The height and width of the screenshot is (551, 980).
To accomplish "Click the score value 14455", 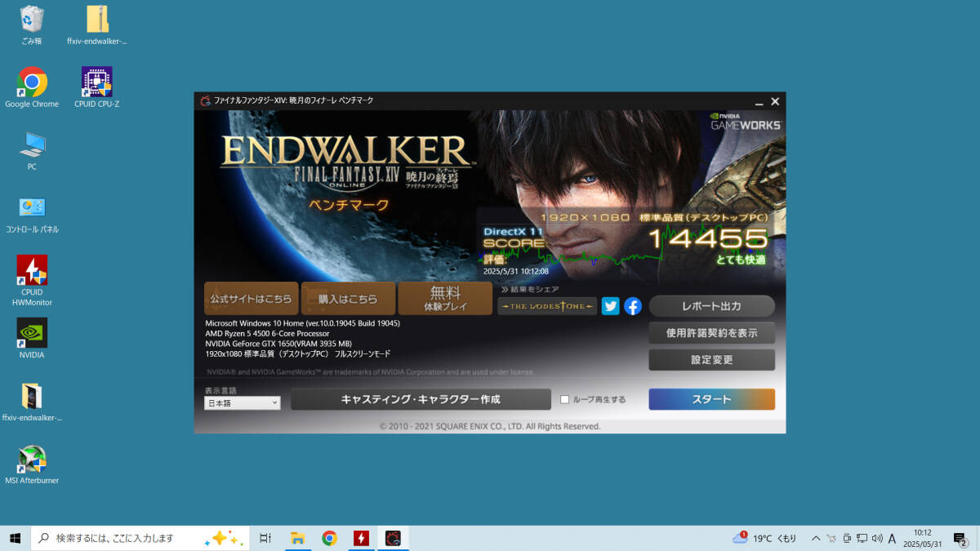I will [708, 238].
